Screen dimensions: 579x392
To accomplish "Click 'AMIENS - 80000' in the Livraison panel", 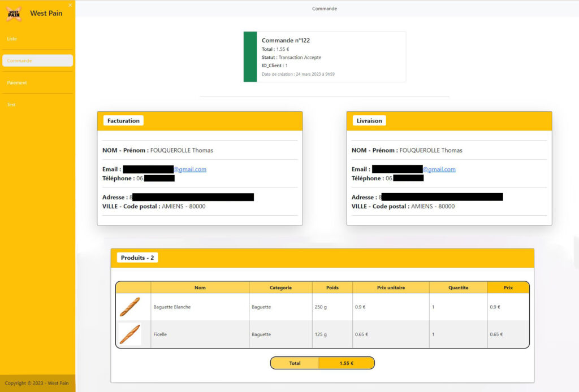I will point(433,207).
